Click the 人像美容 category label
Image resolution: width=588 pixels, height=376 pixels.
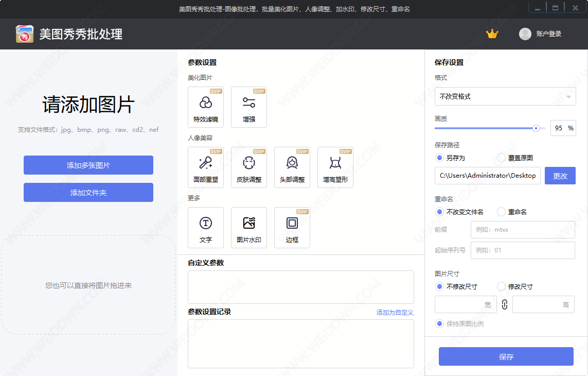200,138
